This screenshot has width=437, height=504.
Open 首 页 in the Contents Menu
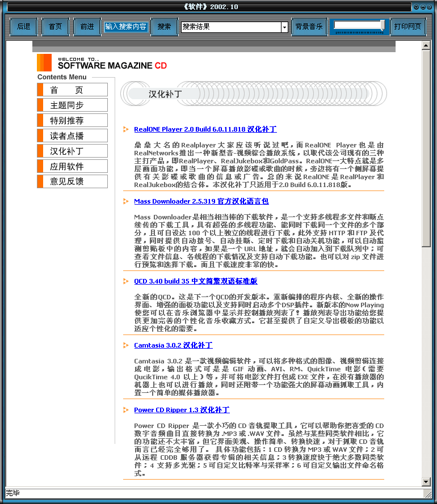tap(73, 90)
